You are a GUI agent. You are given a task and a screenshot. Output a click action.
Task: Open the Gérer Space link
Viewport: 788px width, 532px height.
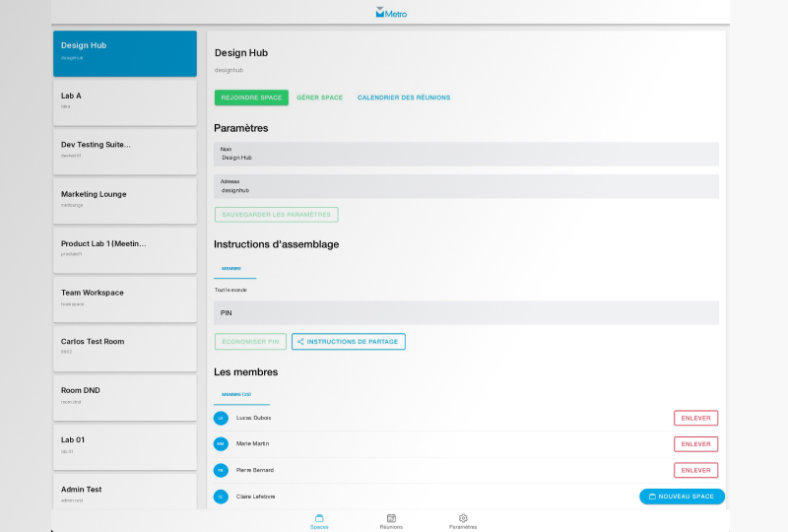[x=320, y=98]
